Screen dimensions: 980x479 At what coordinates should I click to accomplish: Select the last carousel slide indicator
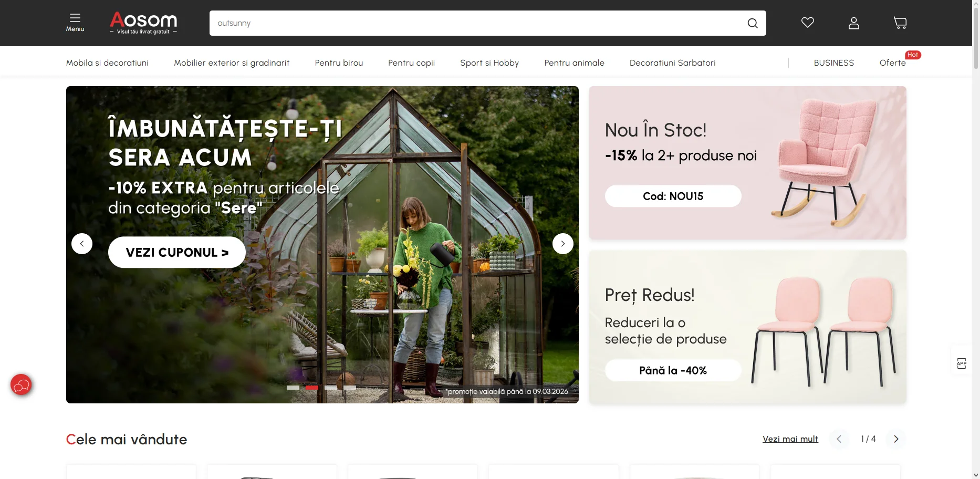tap(350, 388)
